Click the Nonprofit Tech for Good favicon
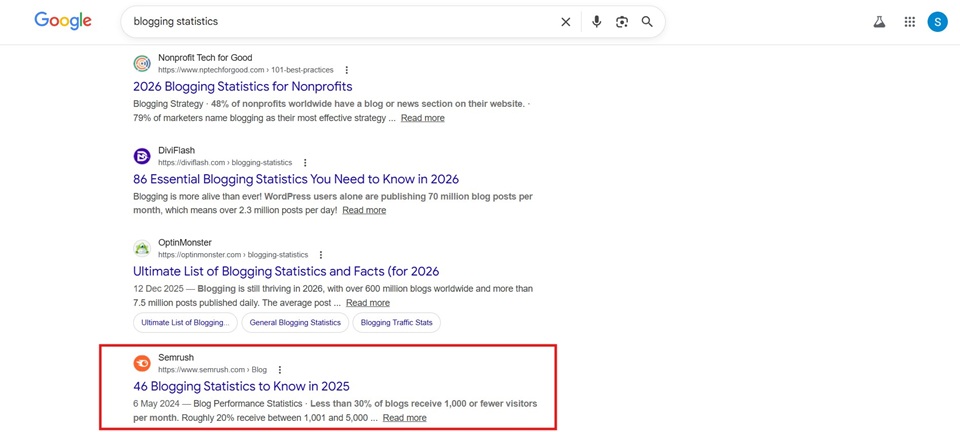Viewport: 960px width, 432px height. coord(142,64)
